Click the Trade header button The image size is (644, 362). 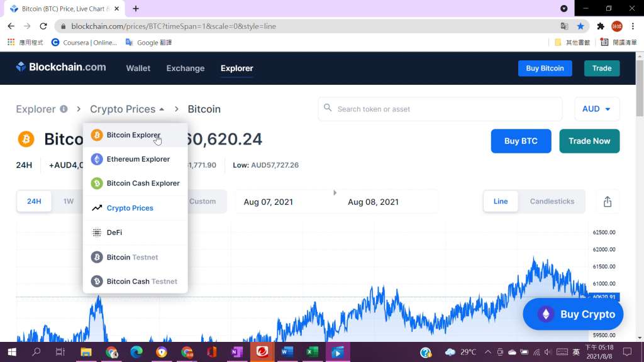click(602, 68)
